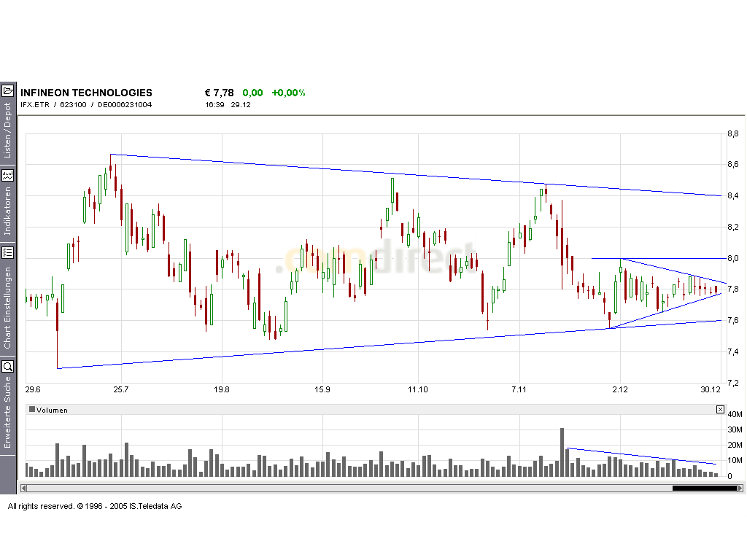Switch to the Erweiterte Suche tab
Viewport: 747px width, 560px height.
coord(9,412)
